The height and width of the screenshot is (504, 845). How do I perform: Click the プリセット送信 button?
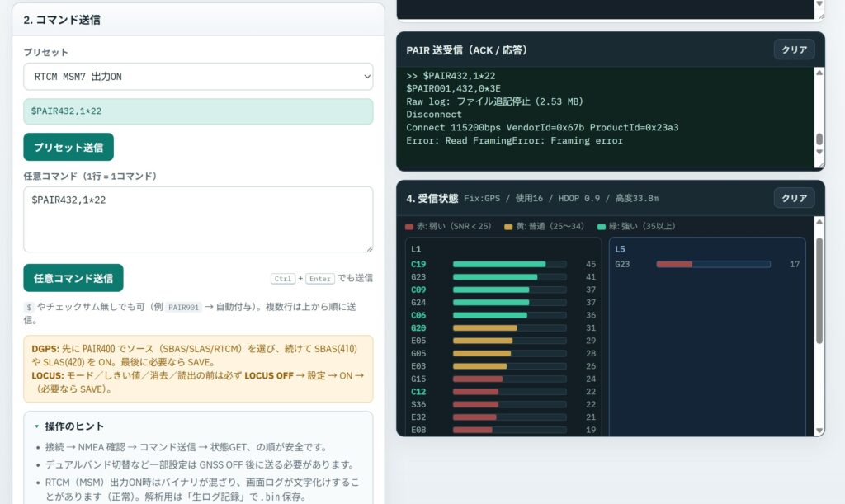pos(68,147)
